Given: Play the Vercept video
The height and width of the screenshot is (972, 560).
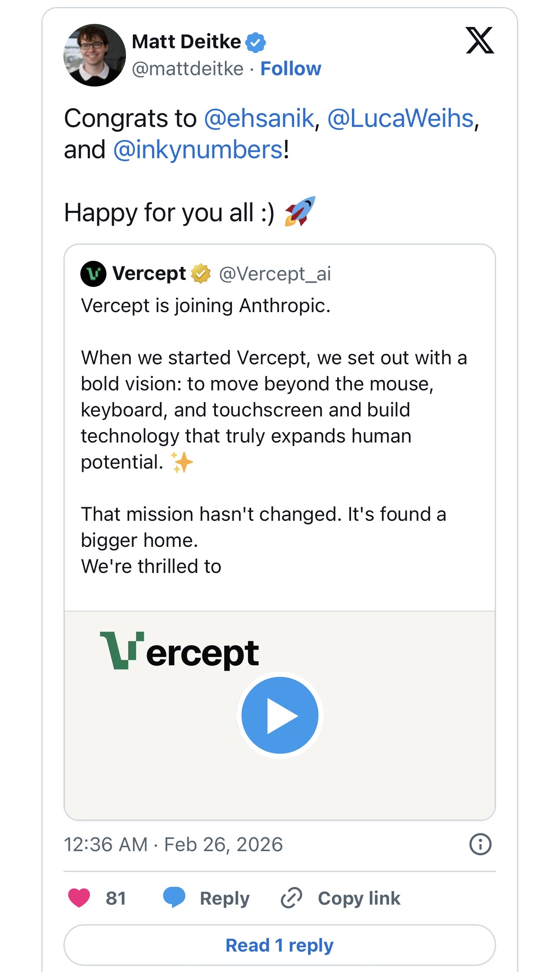Looking at the screenshot, I should [280, 716].
